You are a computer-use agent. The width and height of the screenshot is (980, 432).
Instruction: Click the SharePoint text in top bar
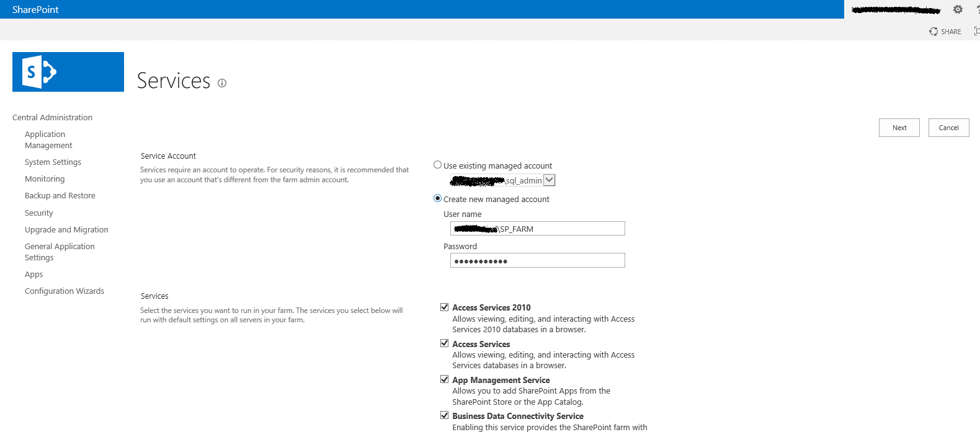click(35, 9)
